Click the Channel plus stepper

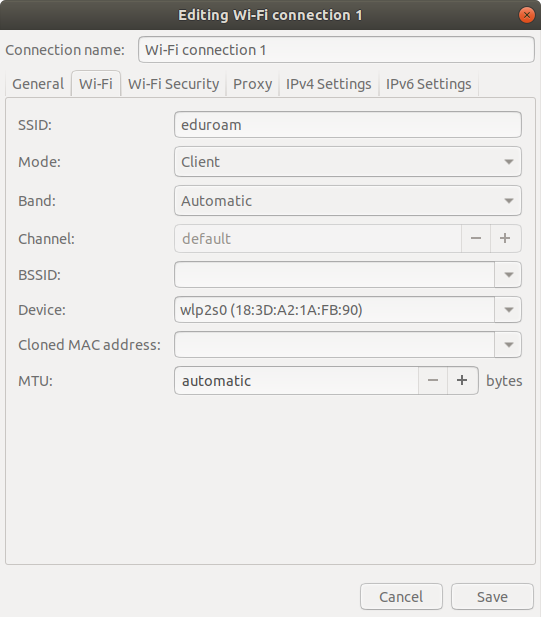[506, 238]
